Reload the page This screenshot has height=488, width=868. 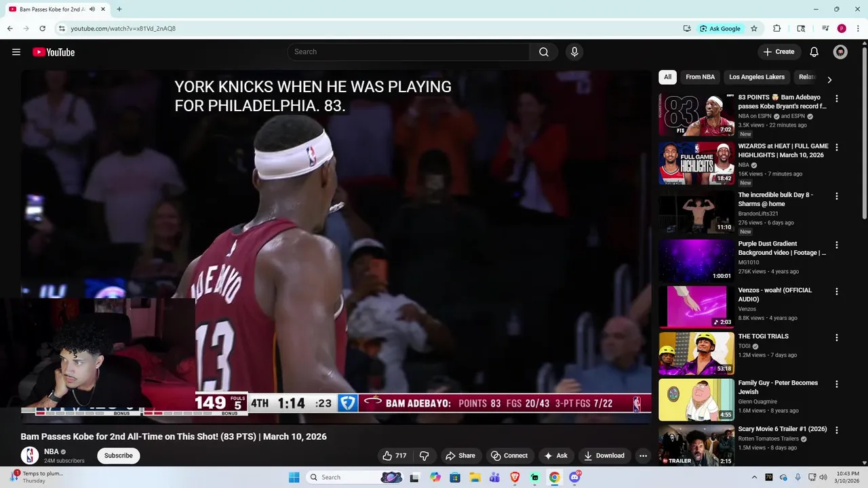tap(42, 28)
